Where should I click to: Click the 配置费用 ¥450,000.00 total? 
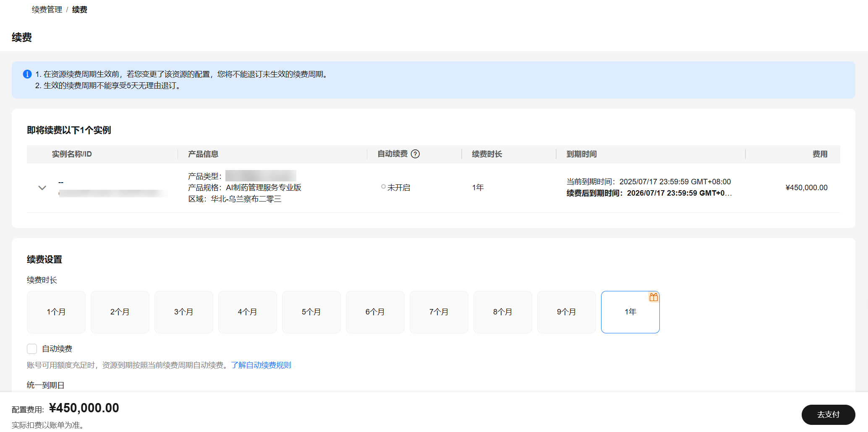pos(84,408)
